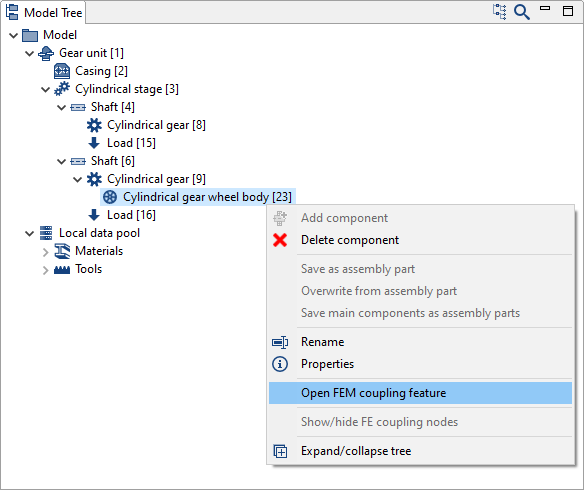584x490 pixels.
Task: Click Add component menu entry
Action: click(x=420, y=218)
